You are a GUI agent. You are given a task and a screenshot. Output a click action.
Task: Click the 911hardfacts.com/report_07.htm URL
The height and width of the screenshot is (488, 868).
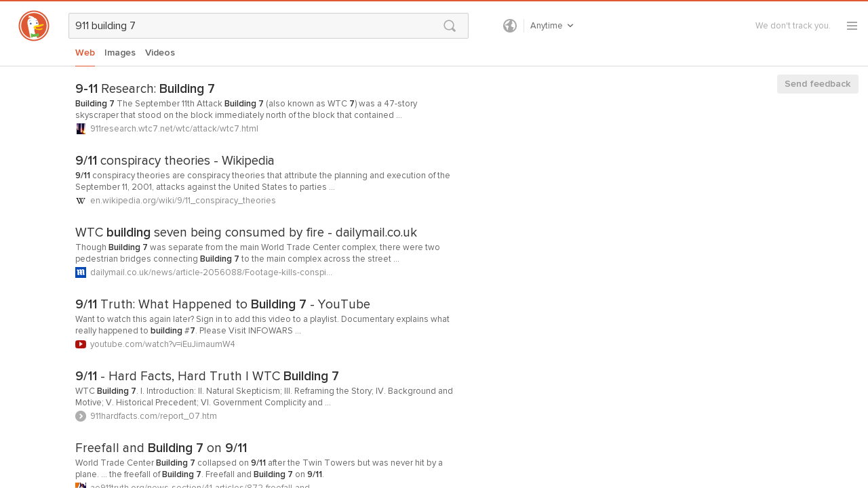(153, 416)
